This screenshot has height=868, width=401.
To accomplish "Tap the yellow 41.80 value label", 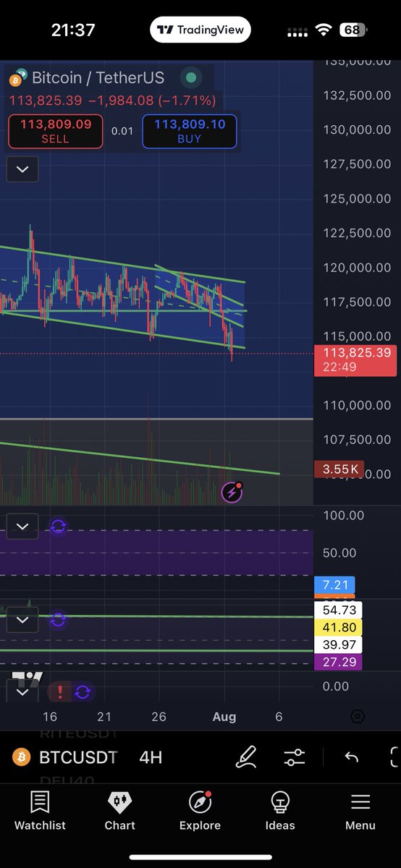I will coord(338,628).
